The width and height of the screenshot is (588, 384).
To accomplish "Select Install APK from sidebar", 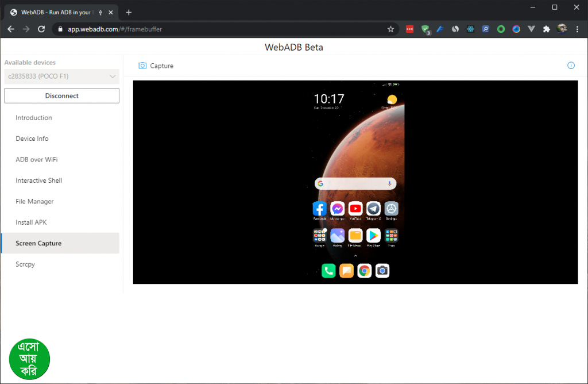I will 31,222.
